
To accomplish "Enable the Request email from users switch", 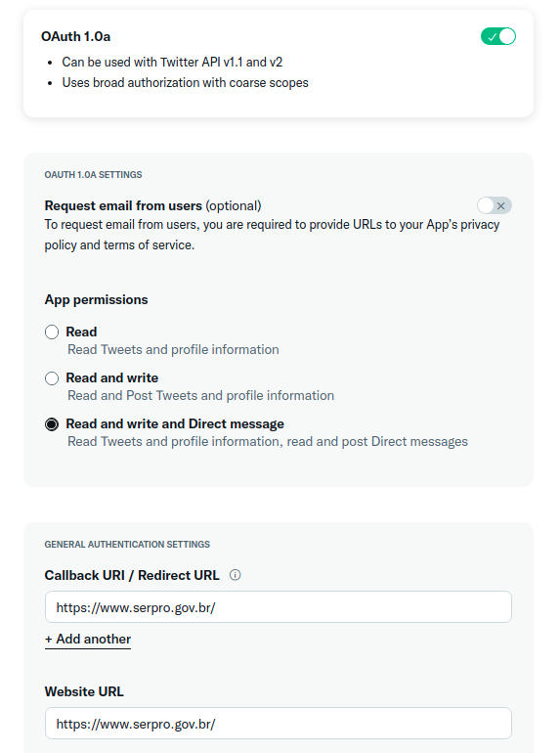I will [495, 205].
